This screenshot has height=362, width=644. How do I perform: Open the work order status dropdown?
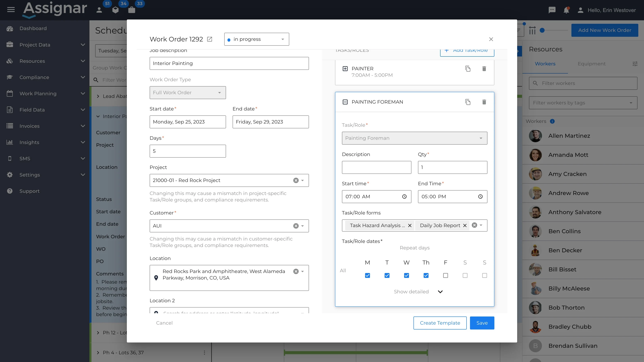257,39
